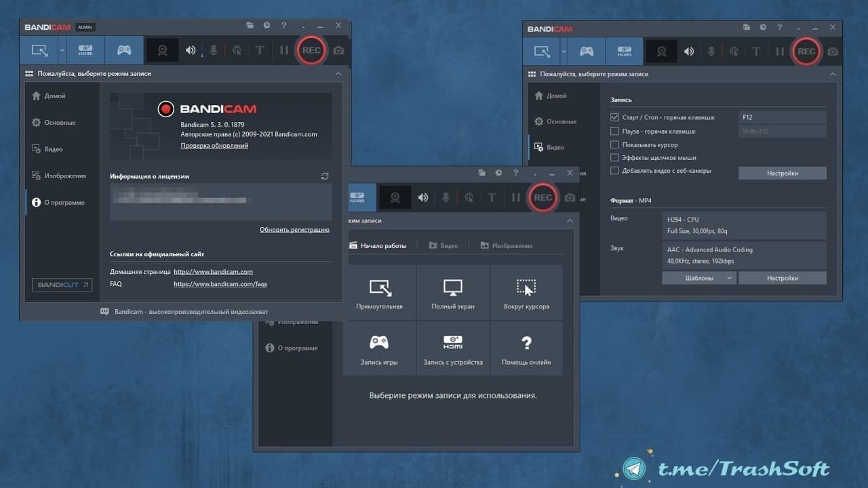Collapse mode bar chevron in center window
868x488 pixels.
570,221
